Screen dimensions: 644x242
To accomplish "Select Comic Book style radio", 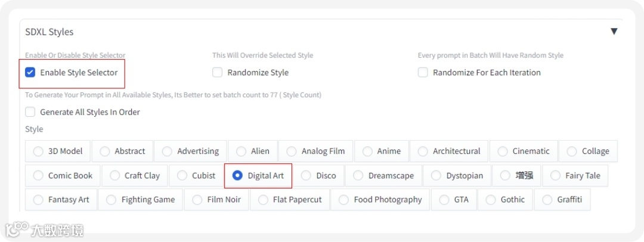I will coord(39,176).
